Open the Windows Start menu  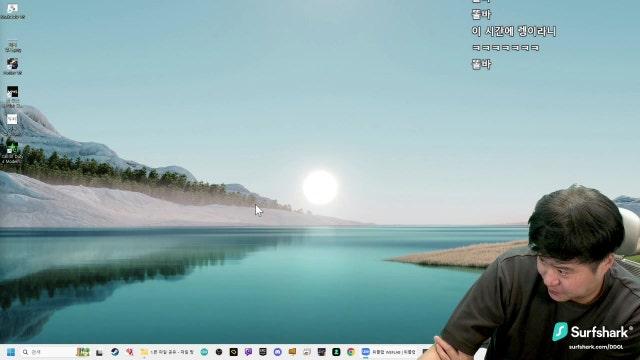(11, 352)
